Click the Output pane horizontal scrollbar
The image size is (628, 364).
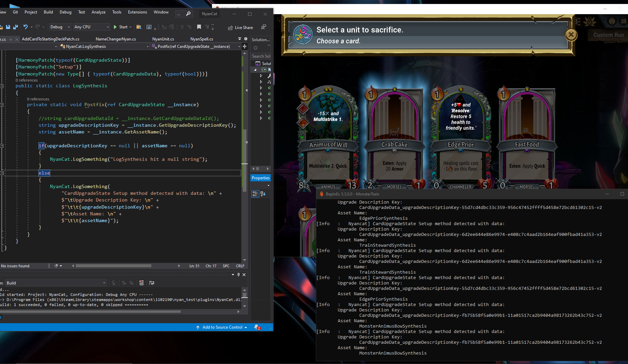(x=90, y=312)
